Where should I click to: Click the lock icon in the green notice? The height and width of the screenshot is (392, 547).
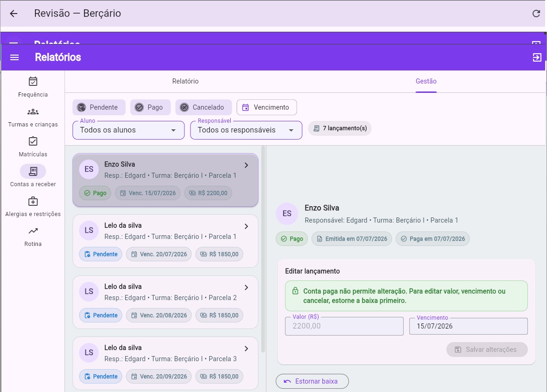[x=295, y=291]
